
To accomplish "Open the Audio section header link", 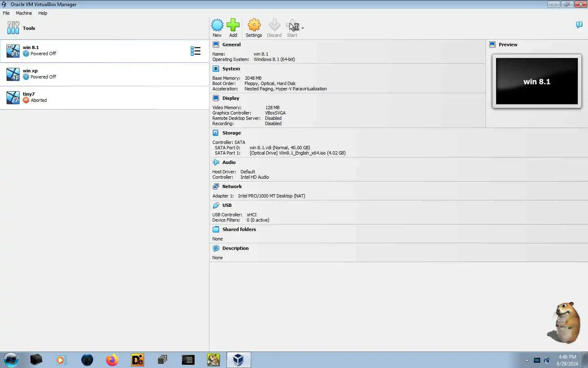I will (229, 162).
